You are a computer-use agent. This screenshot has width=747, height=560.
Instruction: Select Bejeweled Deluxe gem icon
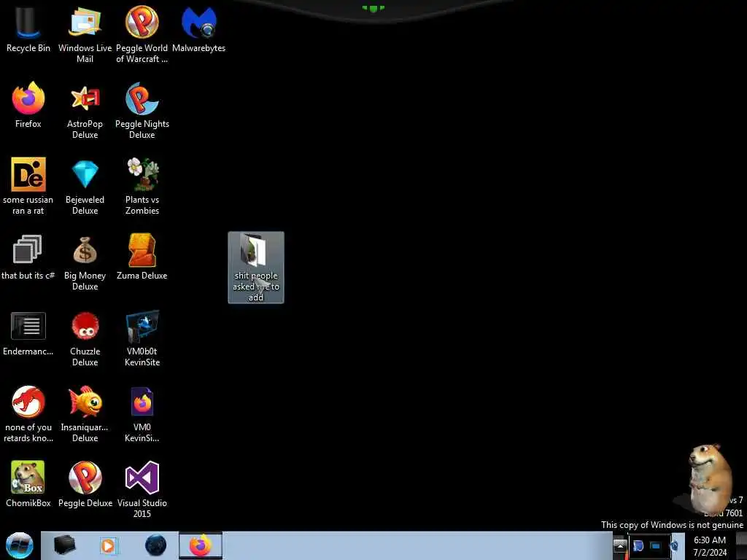[x=85, y=186]
